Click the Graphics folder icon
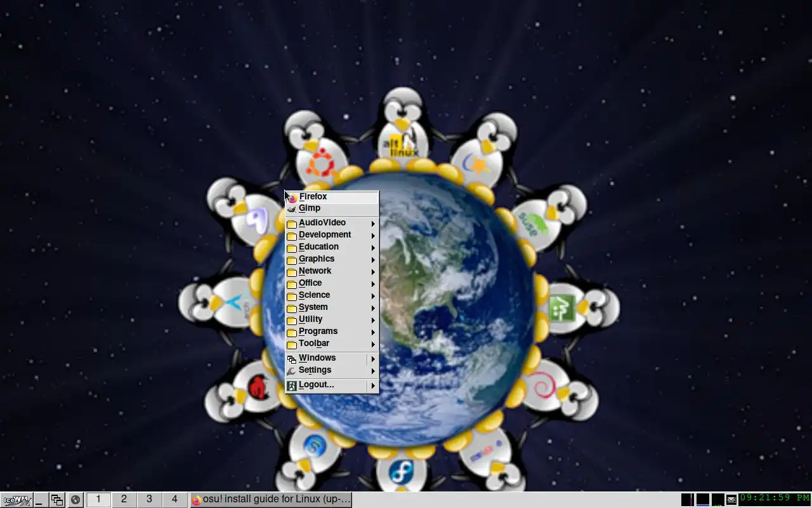Screen dimensions: 812x508 click(x=292, y=260)
